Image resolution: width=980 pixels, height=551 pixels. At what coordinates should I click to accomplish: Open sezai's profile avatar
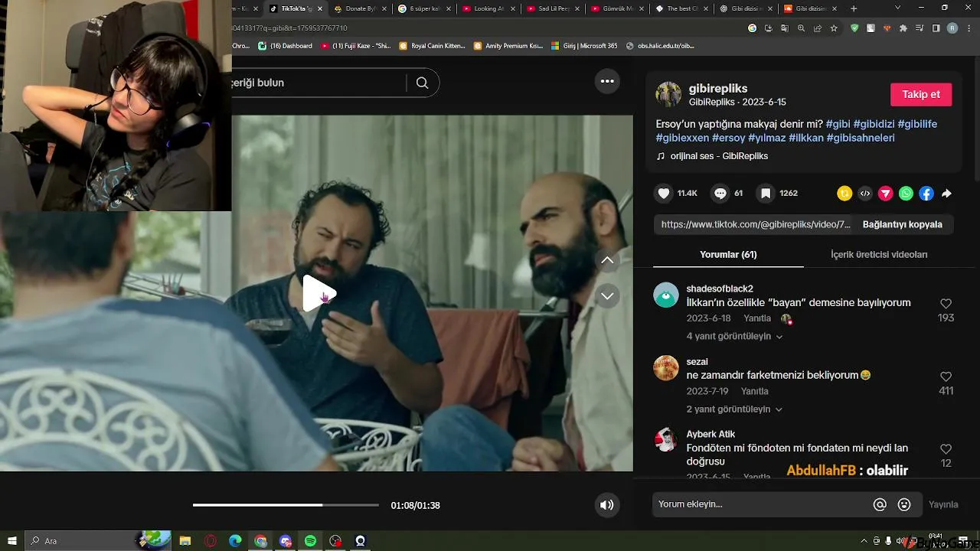pyautogui.click(x=666, y=367)
